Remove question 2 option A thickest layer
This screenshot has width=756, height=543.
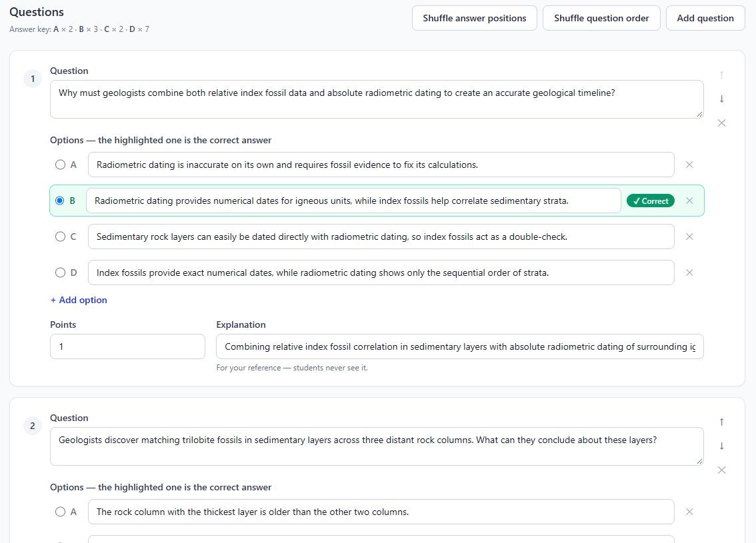pyautogui.click(x=689, y=512)
